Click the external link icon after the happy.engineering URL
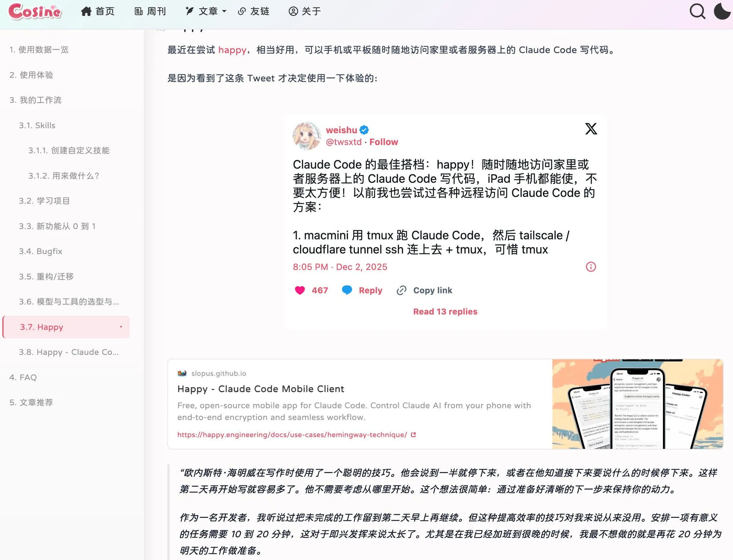Viewport: 733px width, 560px height. (413, 434)
